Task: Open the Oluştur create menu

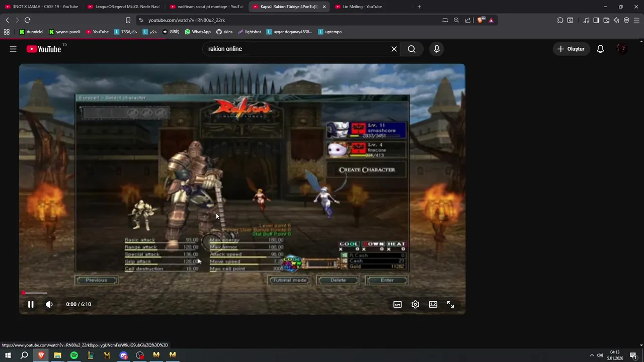Action: pyautogui.click(x=571, y=49)
